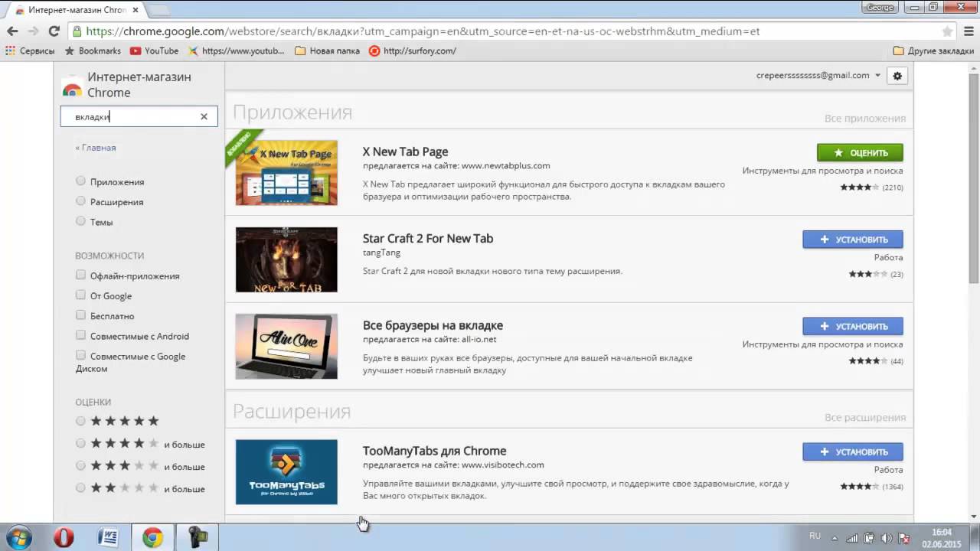Open Chrome menu hamburger icon

click(967, 31)
